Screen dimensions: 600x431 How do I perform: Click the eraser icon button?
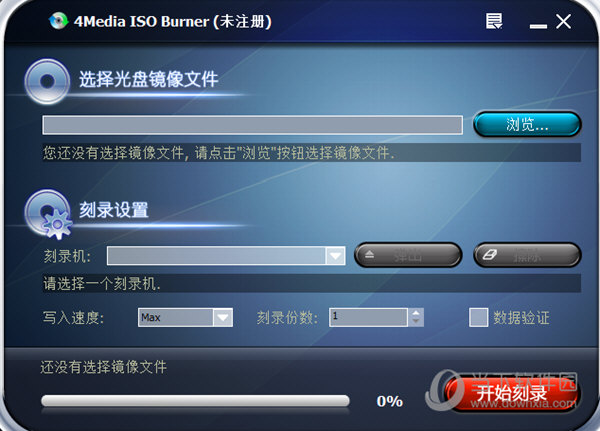(x=527, y=255)
